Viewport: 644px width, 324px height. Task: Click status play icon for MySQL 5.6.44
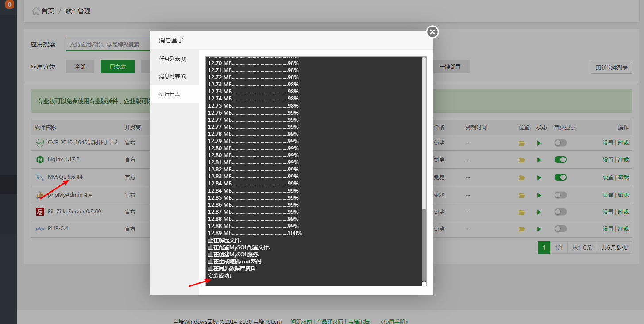(x=539, y=177)
